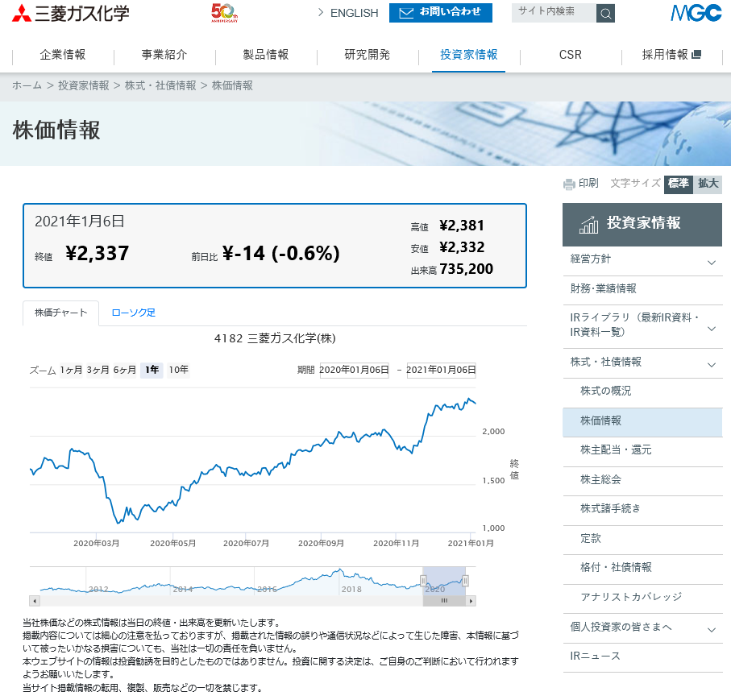Click the chart navigator scrollbar track
Viewport: 731px width, 700px height.
242,601
